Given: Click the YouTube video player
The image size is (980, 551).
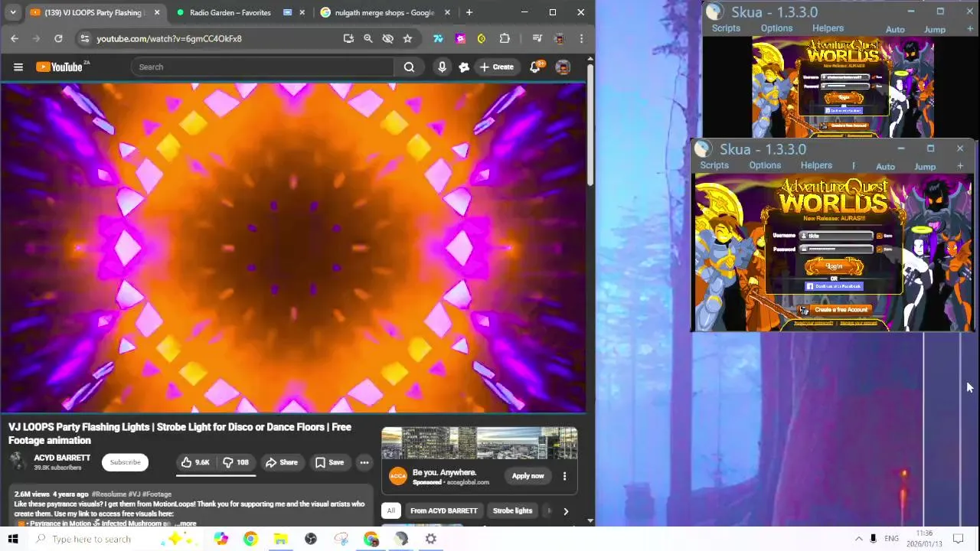Looking at the screenshot, I should point(293,248).
